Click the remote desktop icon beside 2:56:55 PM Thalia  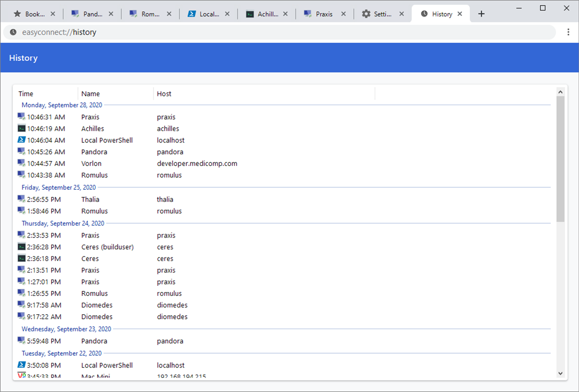tap(21, 199)
